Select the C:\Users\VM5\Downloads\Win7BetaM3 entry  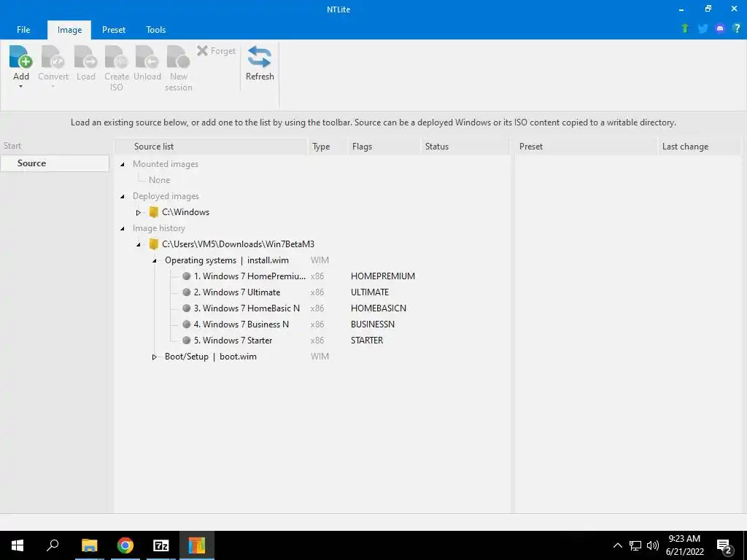[x=239, y=244]
